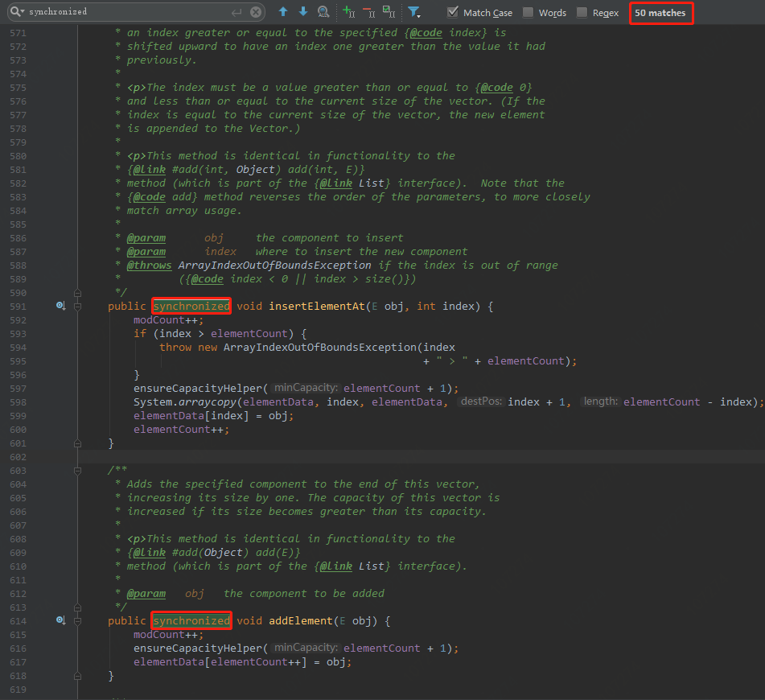Screen dimensions: 765x700
Task: Click the @throws tag on line 588
Action: 150,265
